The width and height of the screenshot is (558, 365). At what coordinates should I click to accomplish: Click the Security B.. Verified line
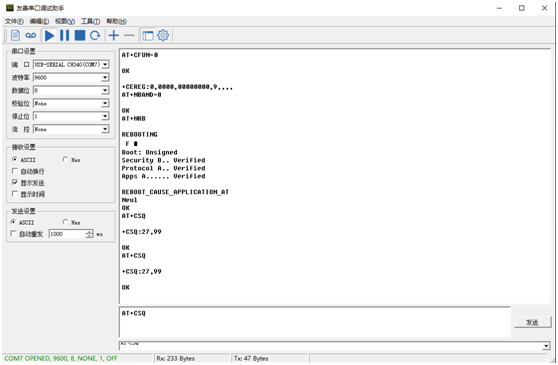[x=163, y=160]
